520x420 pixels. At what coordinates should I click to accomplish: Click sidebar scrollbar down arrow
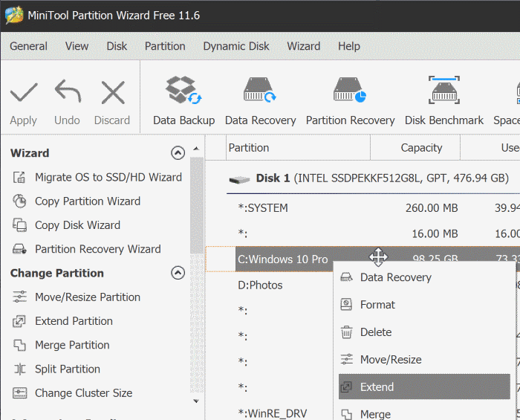pyautogui.click(x=196, y=401)
